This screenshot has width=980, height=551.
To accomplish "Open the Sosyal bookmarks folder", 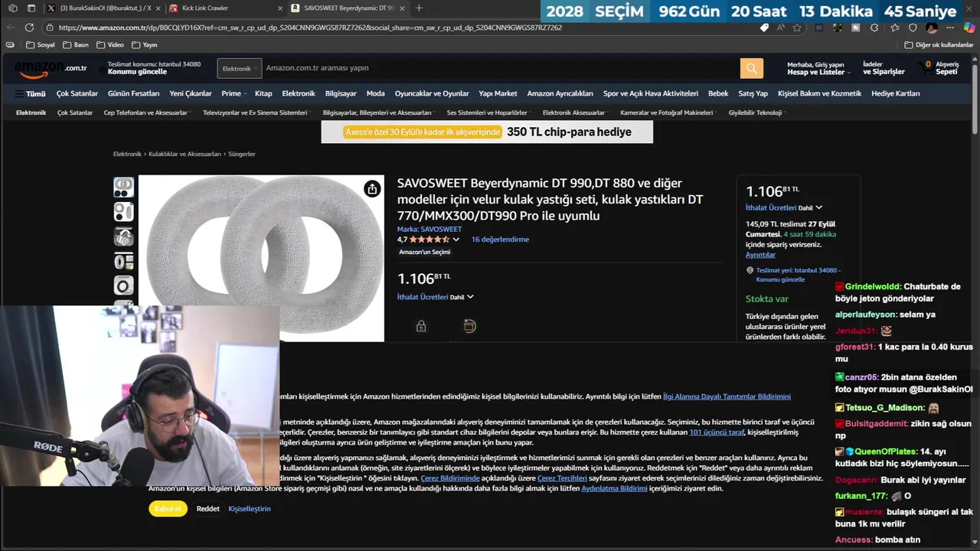I will point(41,45).
